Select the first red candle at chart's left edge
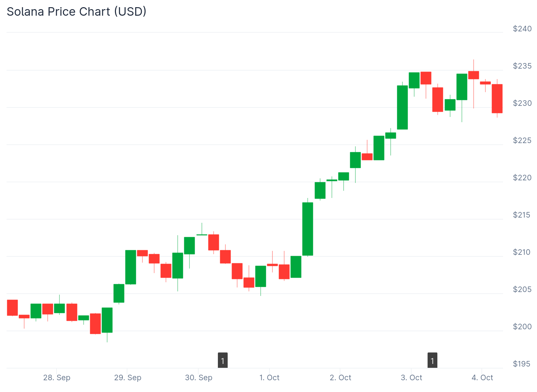This screenshot has height=392, width=537. coord(12,308)
